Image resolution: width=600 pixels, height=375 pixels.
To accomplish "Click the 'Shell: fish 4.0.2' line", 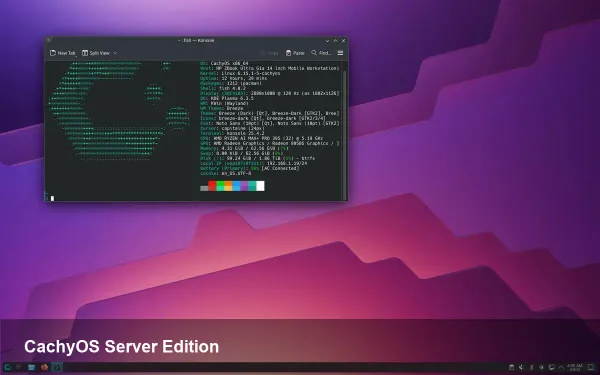I will coord(223,88).
